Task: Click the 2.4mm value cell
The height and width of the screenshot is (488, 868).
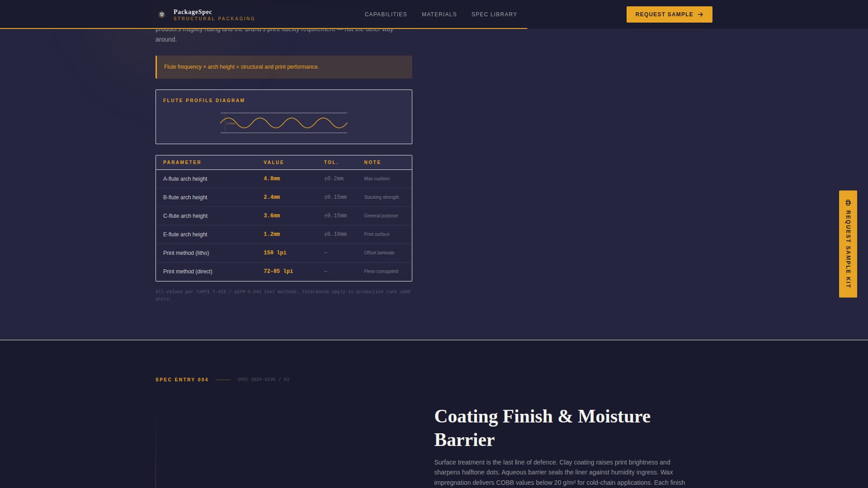Action: pos(272,197)
